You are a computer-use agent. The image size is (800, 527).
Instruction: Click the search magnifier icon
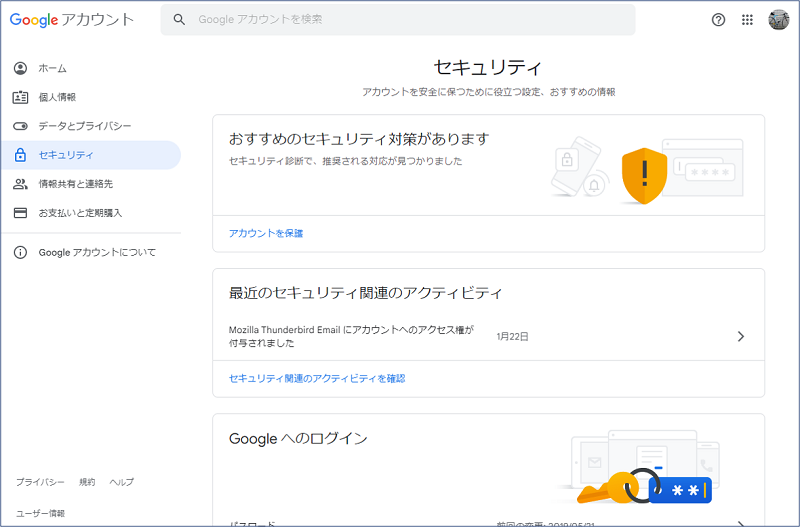(179, 20)
